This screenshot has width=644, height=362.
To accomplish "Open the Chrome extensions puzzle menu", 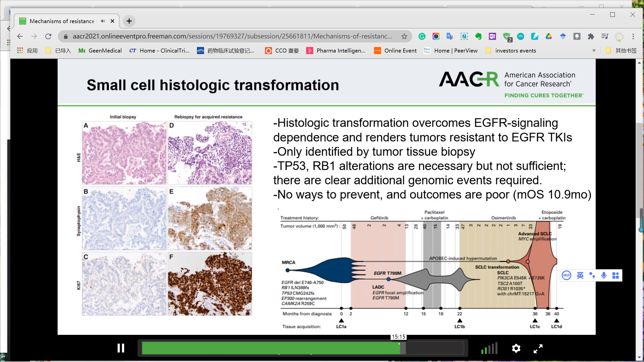I will pos(591,36).
